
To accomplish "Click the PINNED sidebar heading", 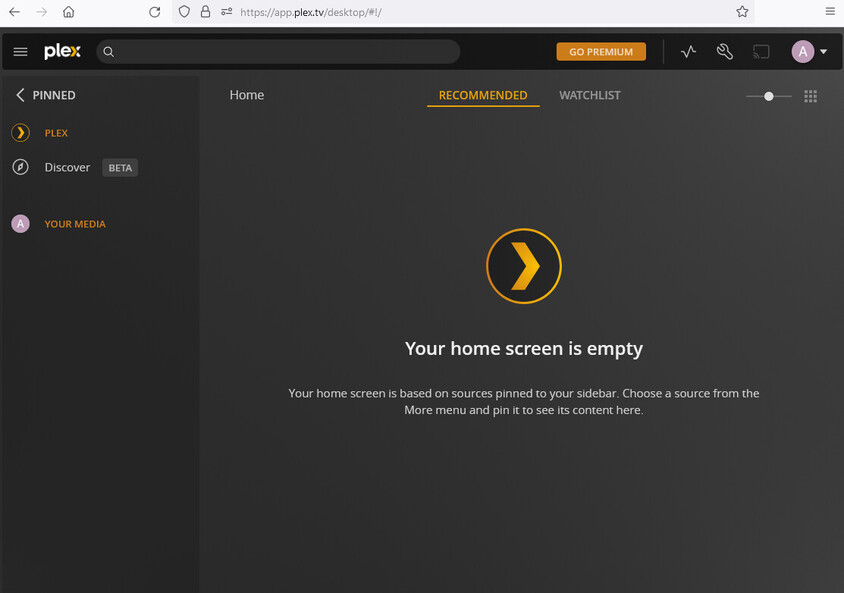I will (54, 95).
